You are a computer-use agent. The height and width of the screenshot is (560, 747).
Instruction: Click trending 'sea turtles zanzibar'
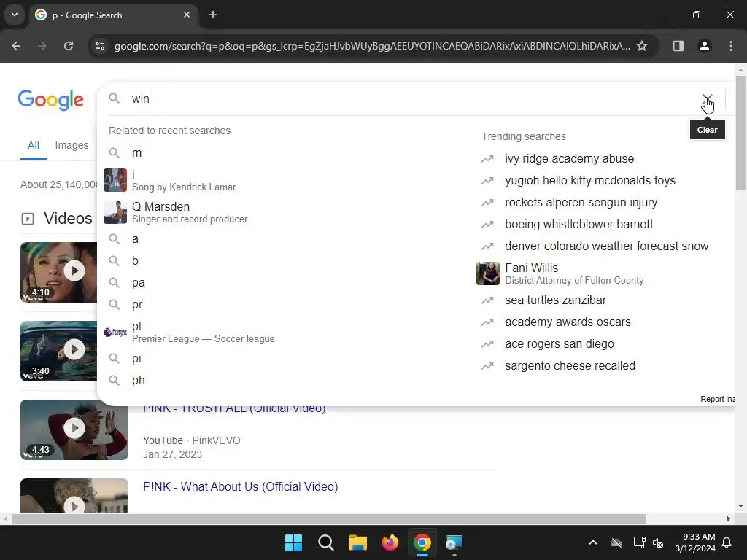555,300
